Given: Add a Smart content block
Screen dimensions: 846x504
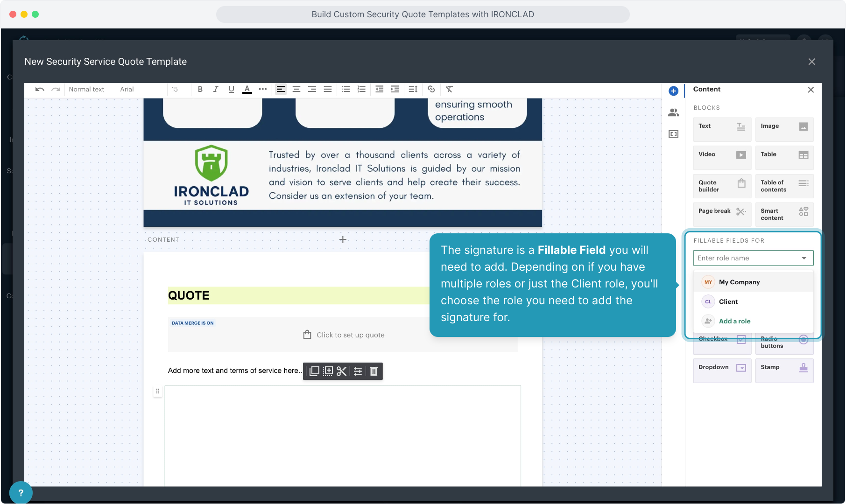Looking at the screenshot, I should tap(784, 215).
